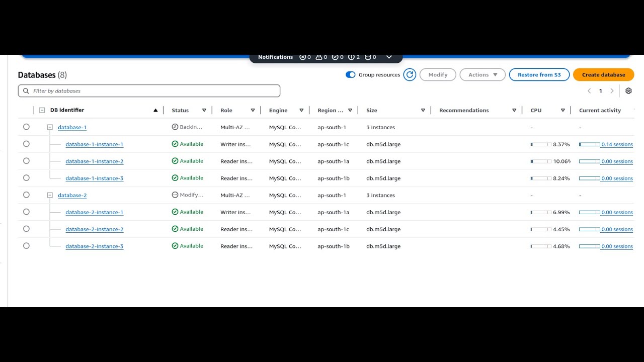
Task: Collapse the database-1 cluster tree
Action: (50, 127)
